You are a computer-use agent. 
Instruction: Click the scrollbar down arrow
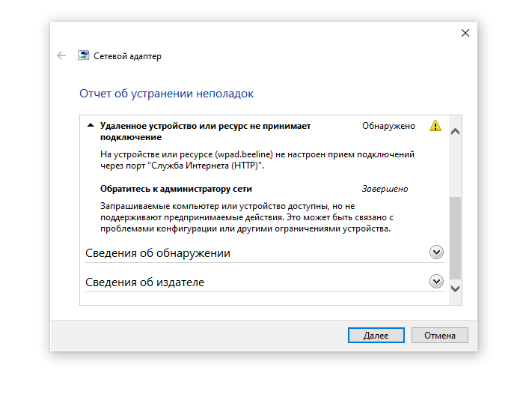456,288
